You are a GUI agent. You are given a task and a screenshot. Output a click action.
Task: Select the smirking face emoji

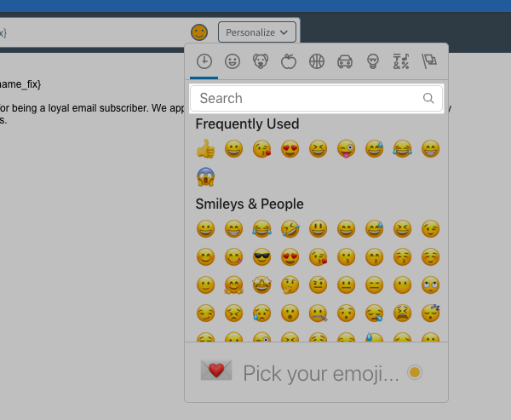pos(205,313)
